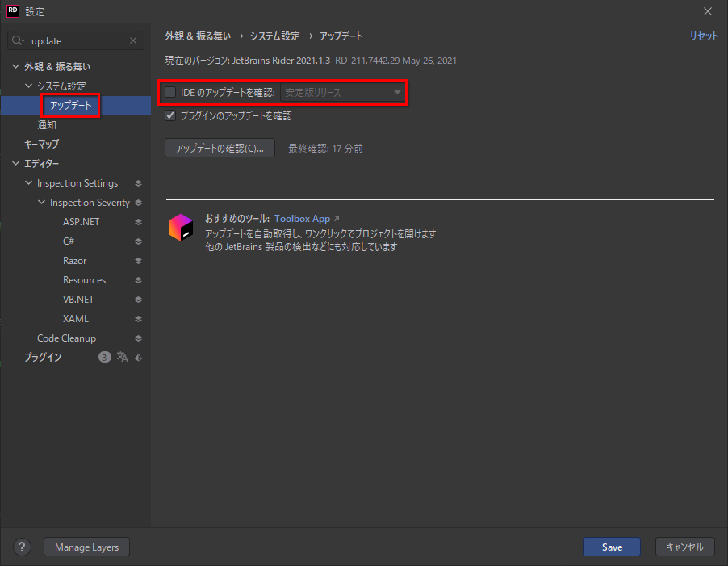
Task: Open help with the question mark button
Action: [22, 547]
